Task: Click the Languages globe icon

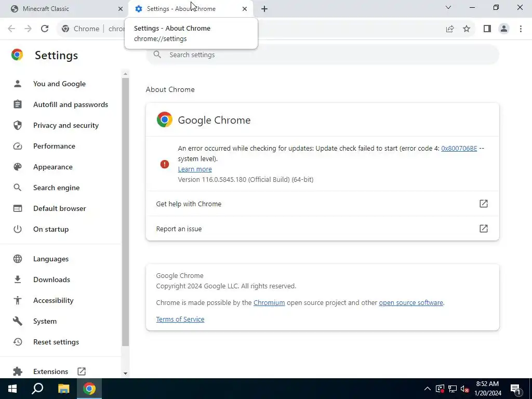Action: pos(18,259)
